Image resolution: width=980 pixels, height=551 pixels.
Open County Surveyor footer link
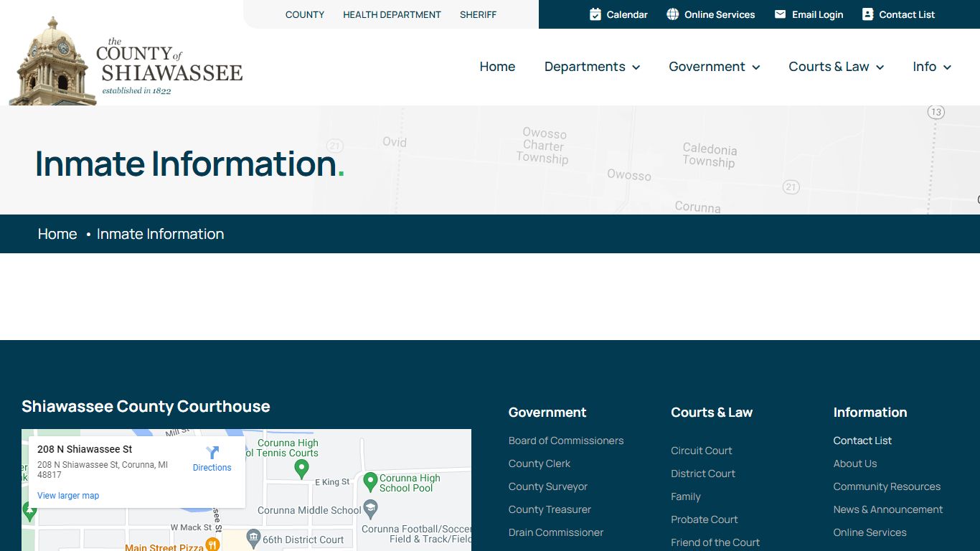pyautogui.click(x=548, y=486)
